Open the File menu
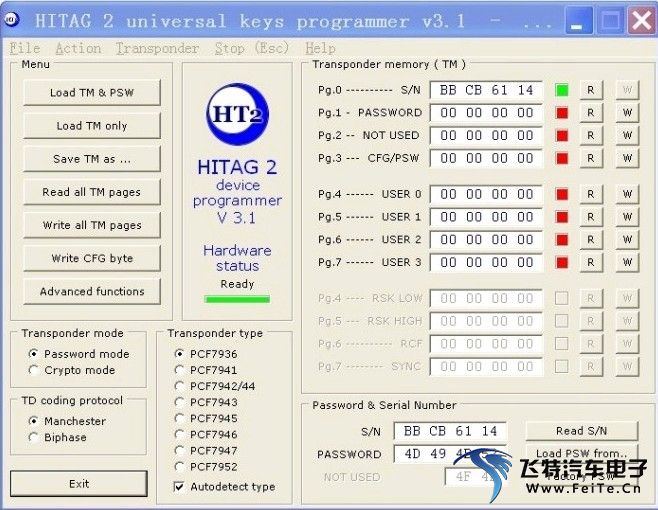 (25, 48)
